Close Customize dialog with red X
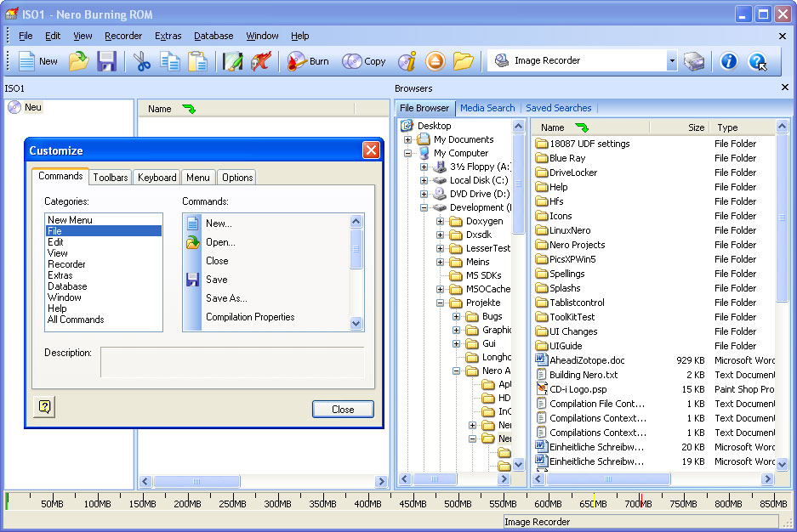Screen dimensions: 797x532 click(x=371, y=150)
